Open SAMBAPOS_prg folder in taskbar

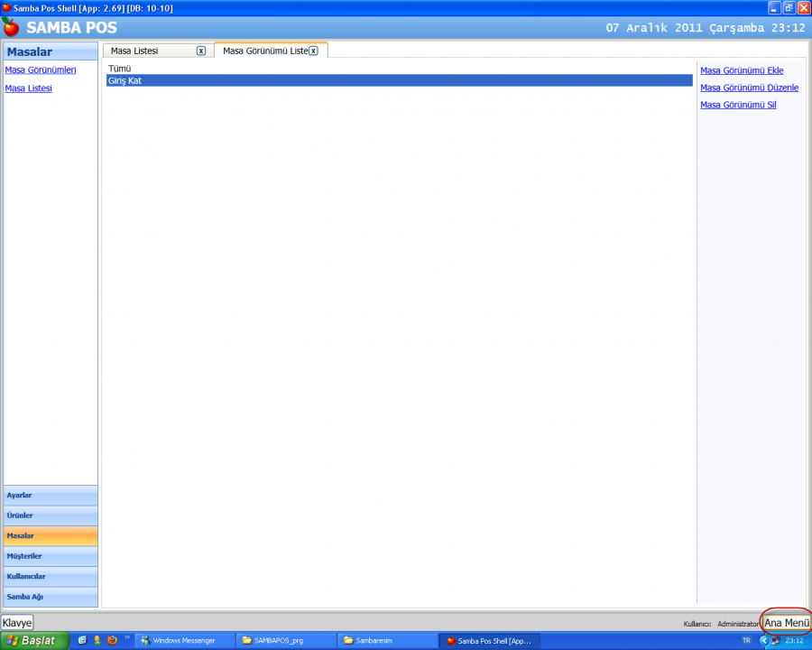[286, 641]
